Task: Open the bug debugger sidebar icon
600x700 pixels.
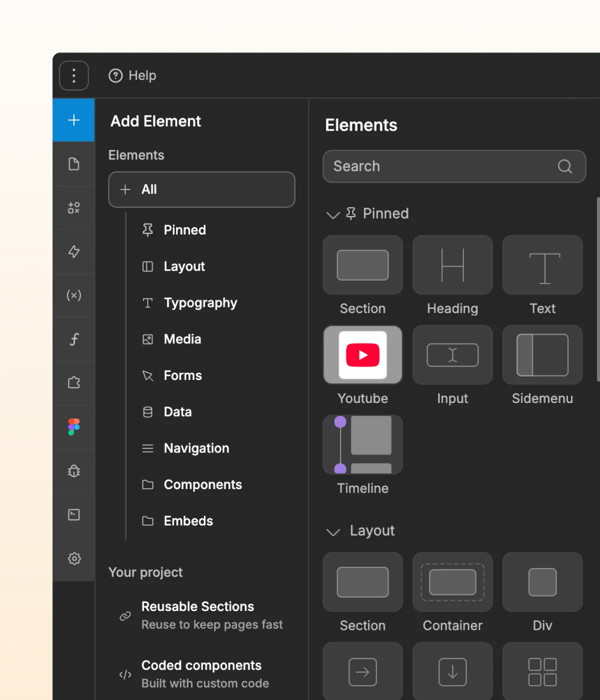Action: click(73, 471)
